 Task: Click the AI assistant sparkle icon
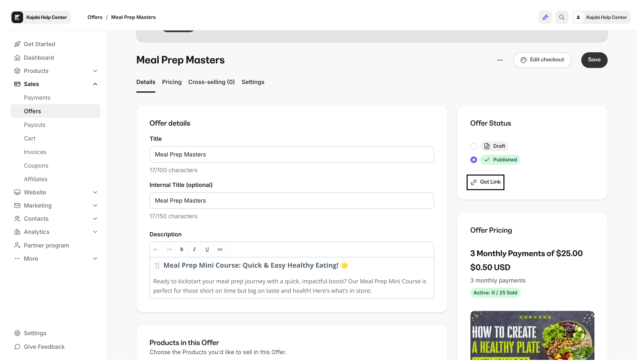[545, 17]
